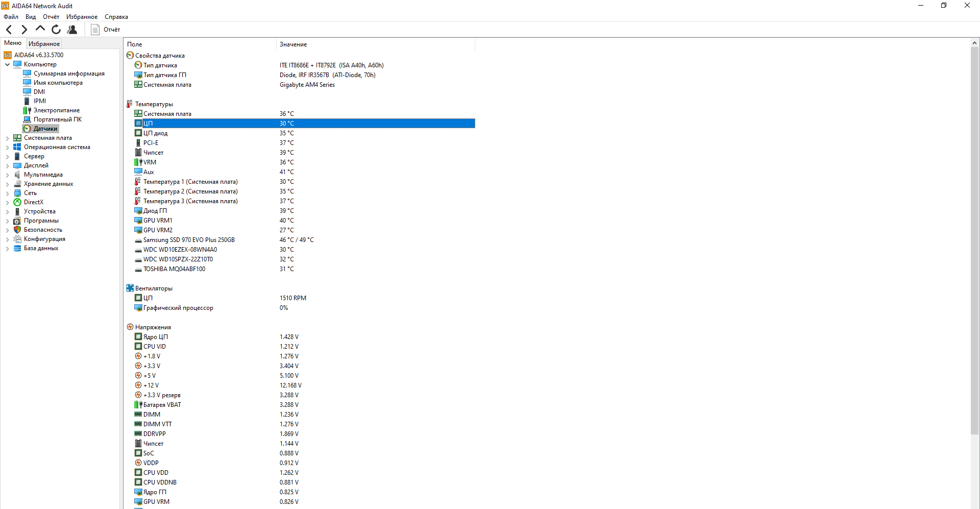Collapse the Компьютер tree node
Screen dimensions: 980x509
pos(7,64)
